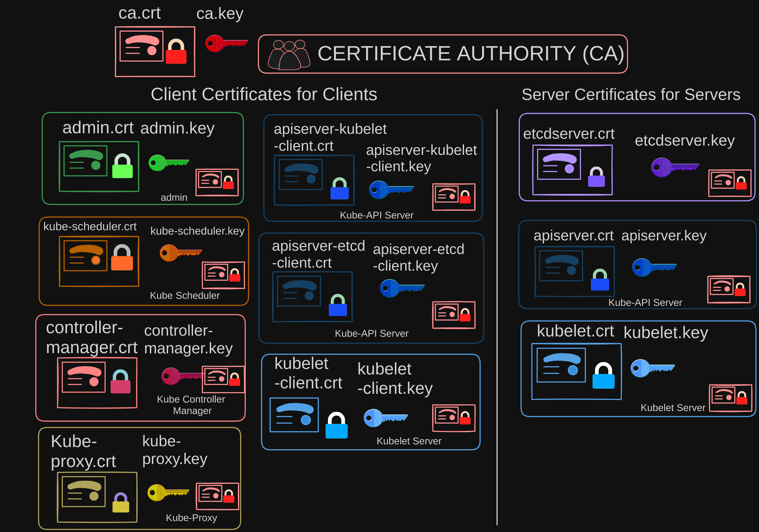This screenshot has height=532, width=759.
Task: Click the orange padlock on kube-scheduler.crt
Action: pos(122,258)
